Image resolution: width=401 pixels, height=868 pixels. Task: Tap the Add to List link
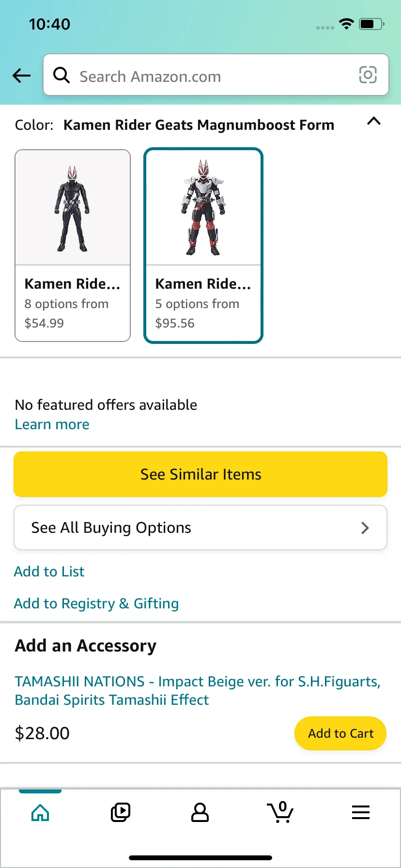point(49,572)
